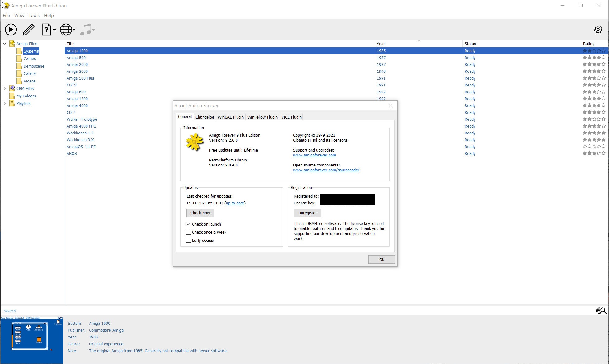Open the Tools menu
This screenshot has height=364, width=609.
pos(34,15)
